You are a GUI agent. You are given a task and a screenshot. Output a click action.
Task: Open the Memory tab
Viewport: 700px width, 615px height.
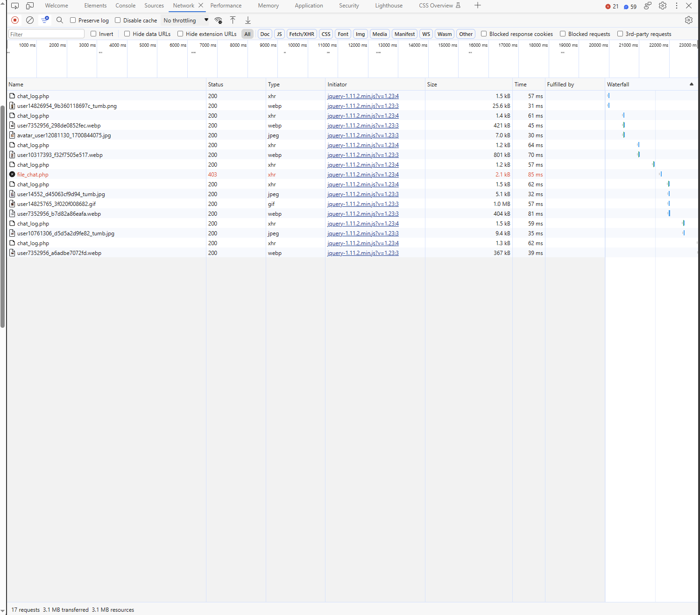[x=269, y=6]
